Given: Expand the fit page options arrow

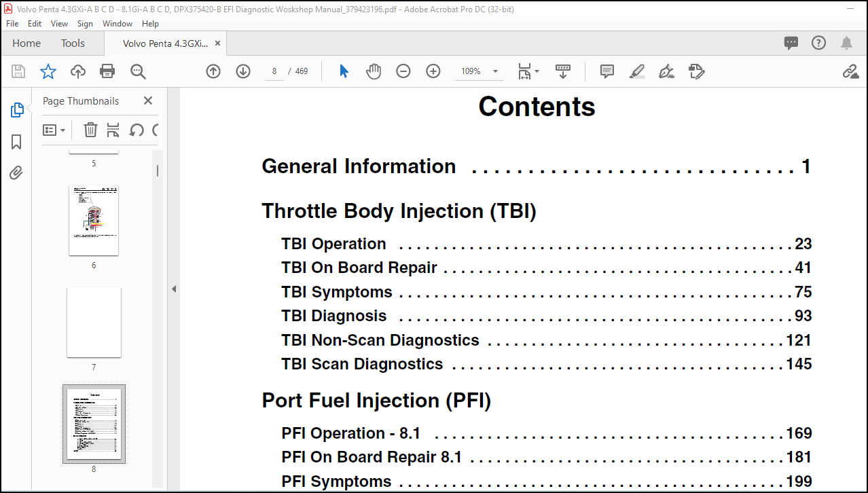Looking at the screenshot, I should pyautogui.click(x=537, y=71).
